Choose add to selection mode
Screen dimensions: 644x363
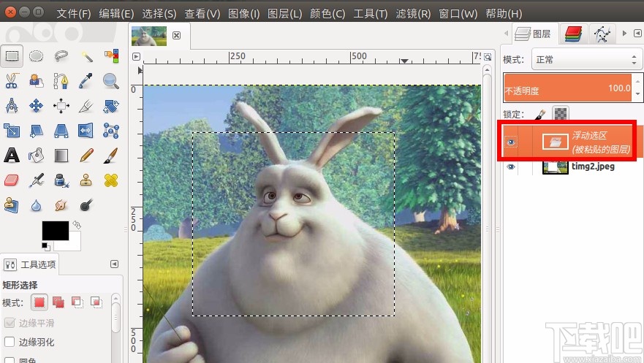[58, 302]
